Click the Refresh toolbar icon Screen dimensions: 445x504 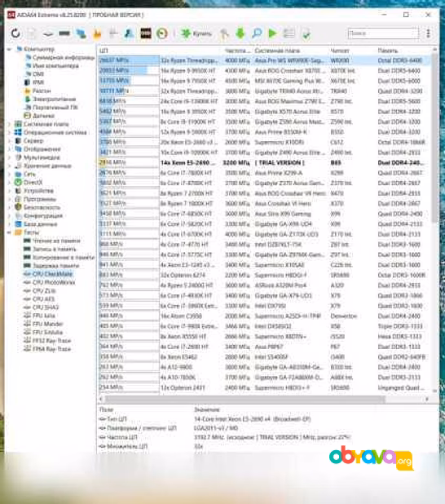tap(15, 33)
